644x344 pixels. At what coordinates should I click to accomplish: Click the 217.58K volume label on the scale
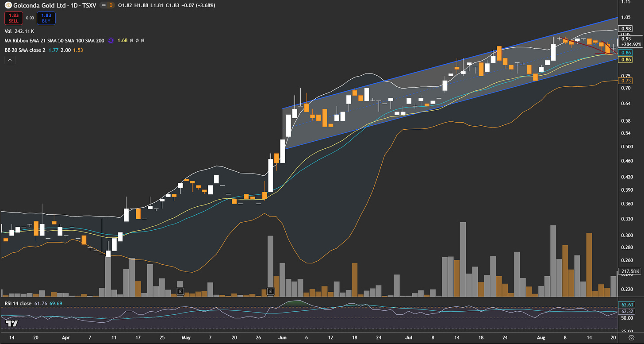point(630,271)
